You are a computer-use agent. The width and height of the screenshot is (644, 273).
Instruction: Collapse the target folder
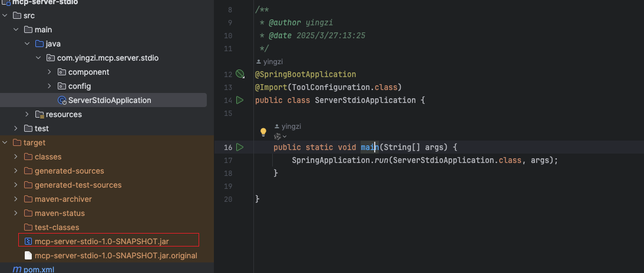click(5, 142)
